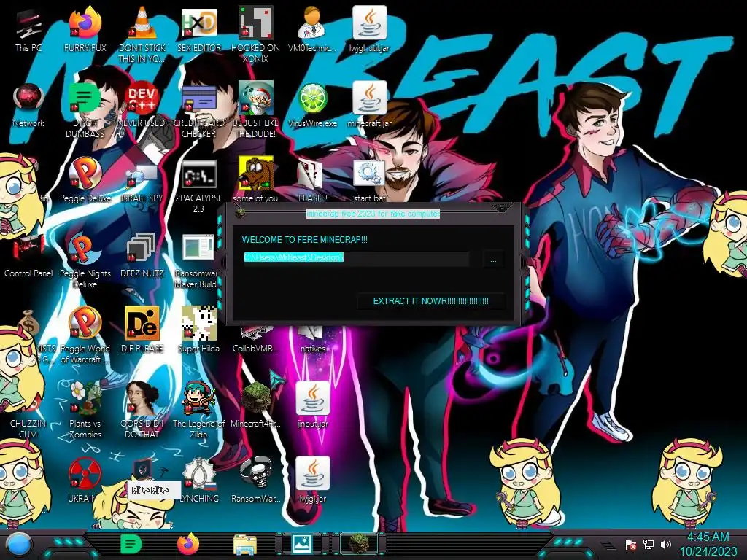Open the DEEZ NUTZ icon
The width and height of the screenshot is (747, 560).
pos(142,255)
